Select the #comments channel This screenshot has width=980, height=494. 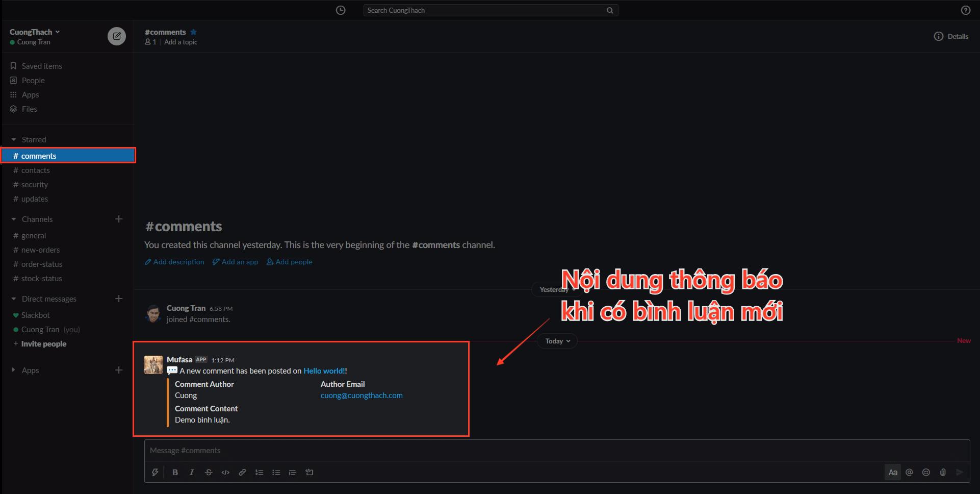pos(68,156)
